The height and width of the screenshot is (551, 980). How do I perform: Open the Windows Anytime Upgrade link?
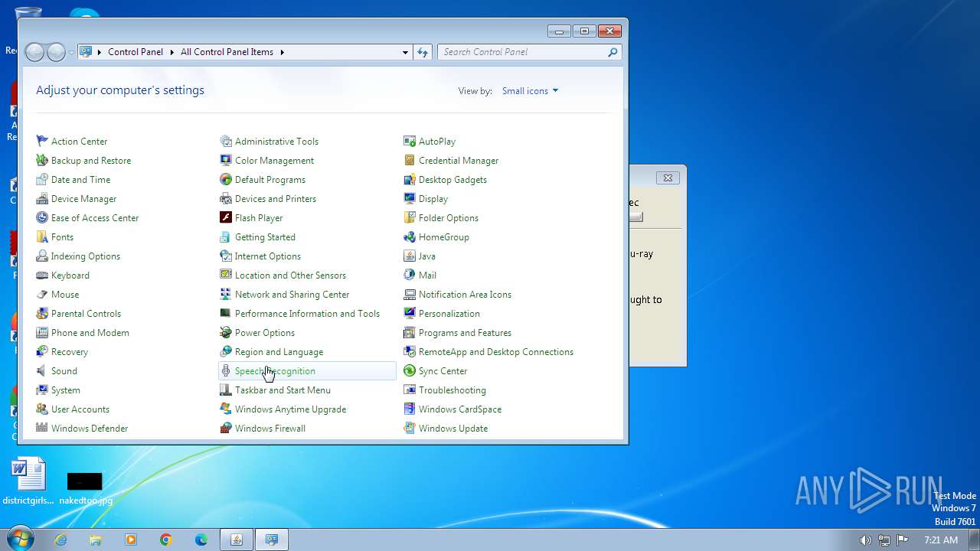pyautogui.click(x=290, y=409)
